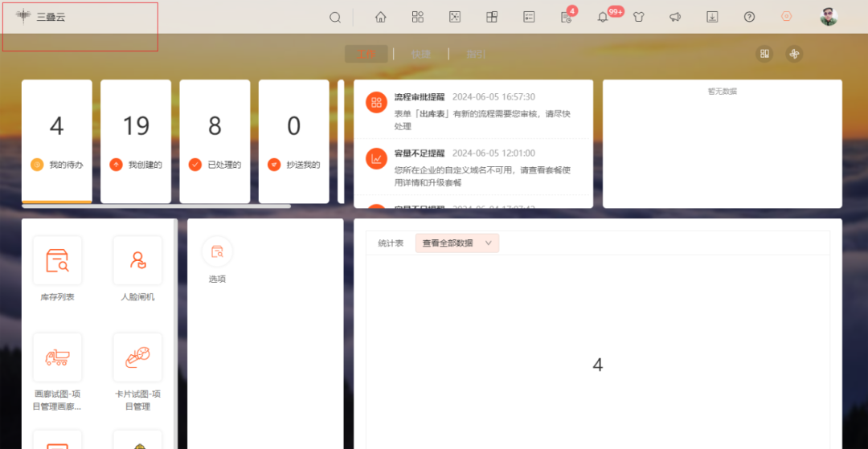Click the 流程审批提醒 orange grid icon
Image resolution: width=868 pixels, height=449 pixels.
pos(376,102)
